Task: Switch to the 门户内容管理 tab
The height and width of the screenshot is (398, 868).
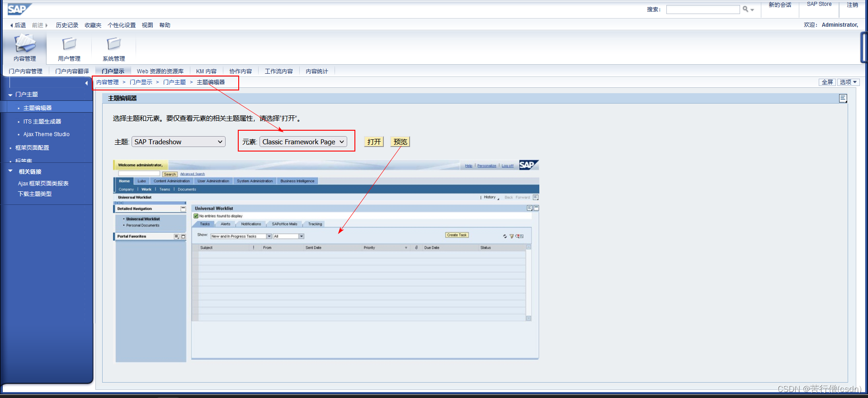Action: pos(25,71)
